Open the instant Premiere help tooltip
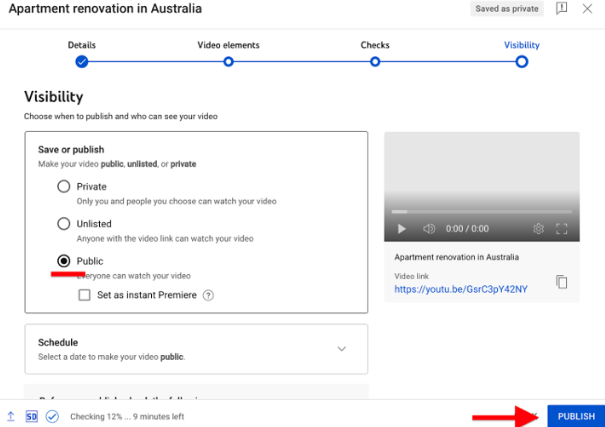 coord(208,295)
